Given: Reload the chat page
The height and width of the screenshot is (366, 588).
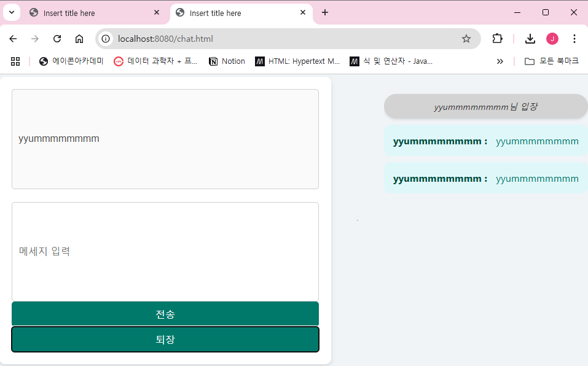Looking at the screenshot, I should [57, 39].
